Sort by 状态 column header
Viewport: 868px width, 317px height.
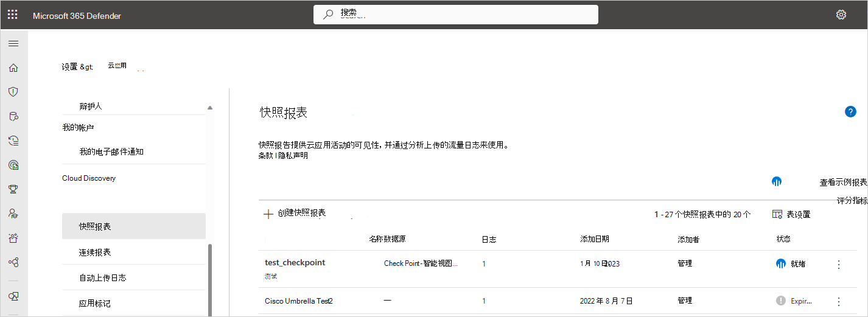783,239
